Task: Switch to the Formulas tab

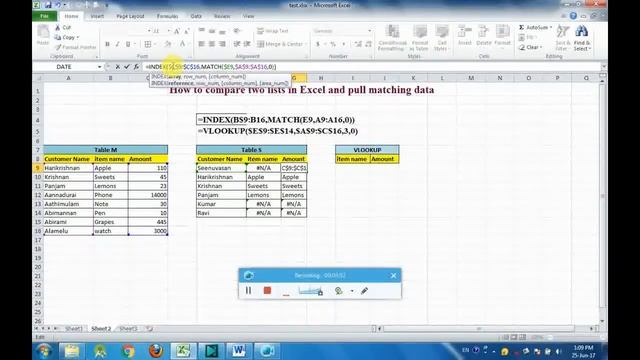Action: click(167, 16)
